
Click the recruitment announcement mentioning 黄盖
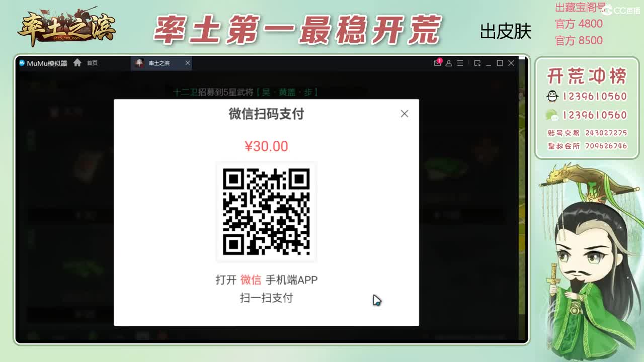coord(246,92)
